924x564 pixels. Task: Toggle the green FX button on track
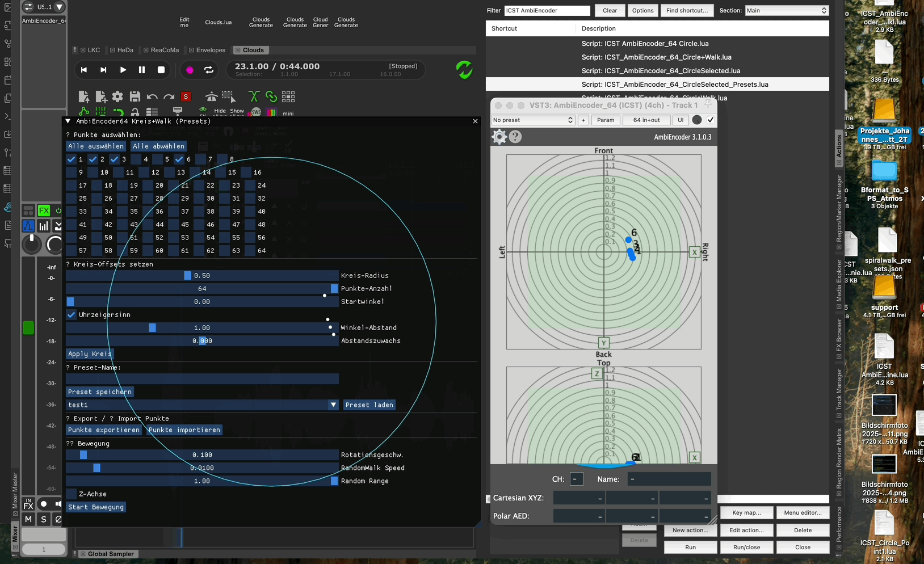click(x=44, y=211)
